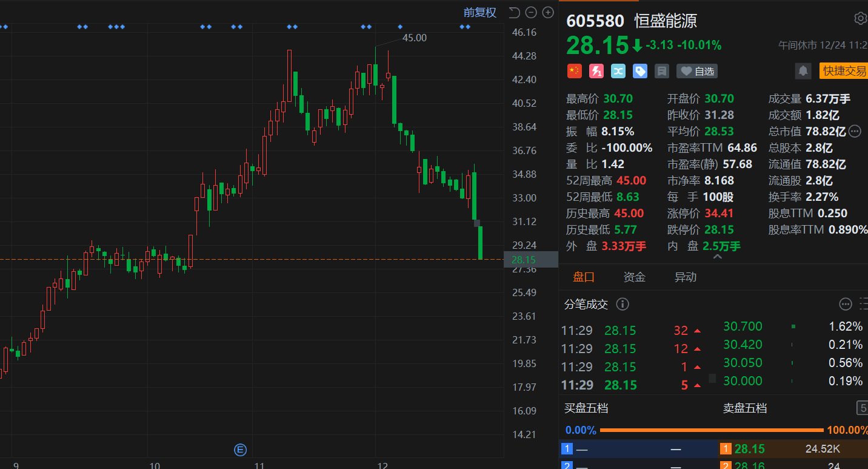This screenshot has height=469, width=868.
Task: Open the info icon beside 分笔成交
Action: click(x=623, y=304)
